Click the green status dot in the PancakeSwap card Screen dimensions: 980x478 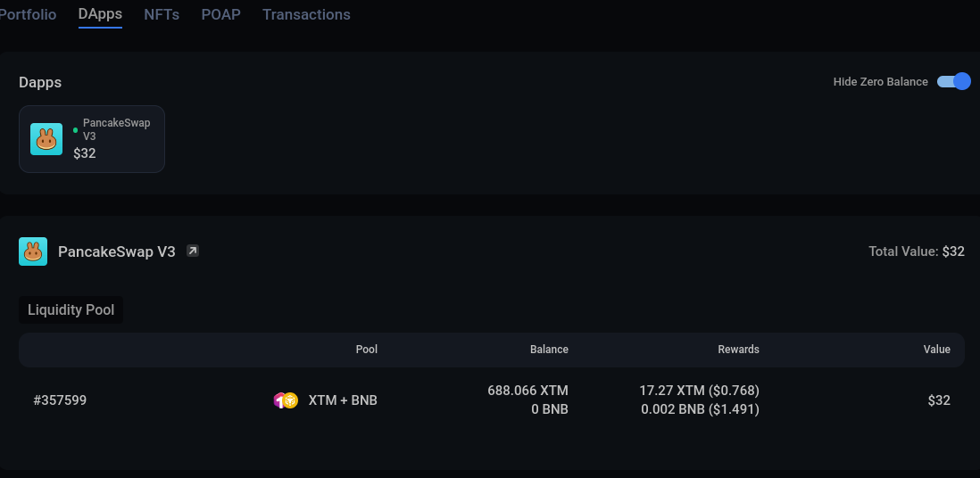click(x=75, y=130)
